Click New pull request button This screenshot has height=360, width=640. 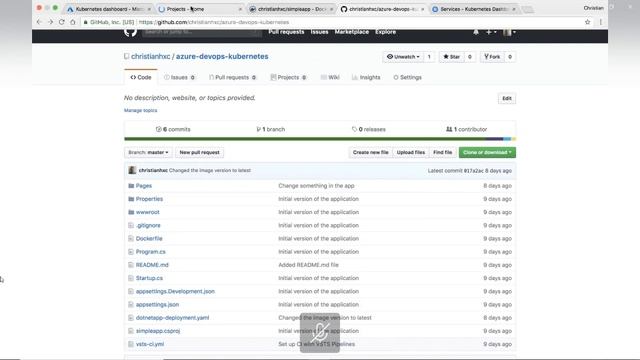[200, 152]
